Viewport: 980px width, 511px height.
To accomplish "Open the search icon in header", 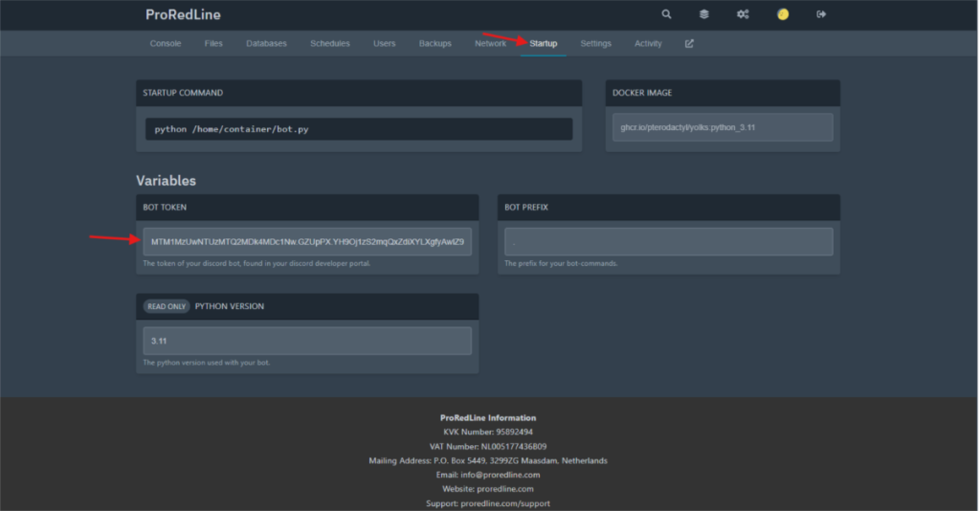I will [666, 13].
